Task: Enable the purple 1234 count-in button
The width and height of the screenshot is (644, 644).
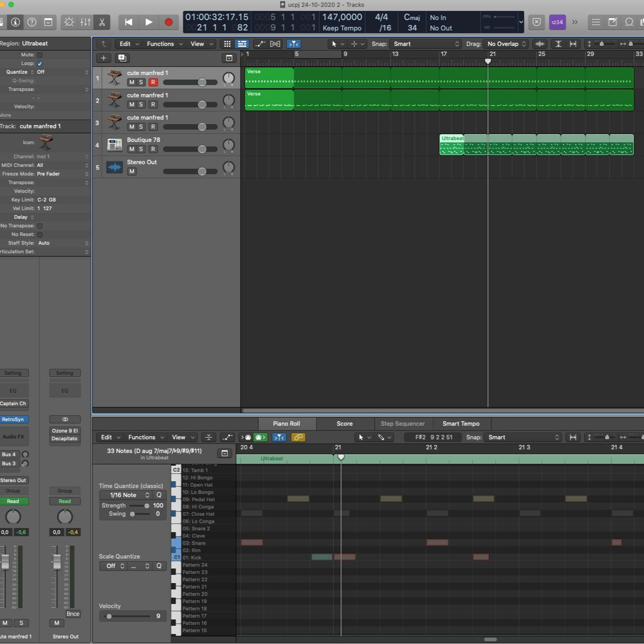Action: coord(557,22)
